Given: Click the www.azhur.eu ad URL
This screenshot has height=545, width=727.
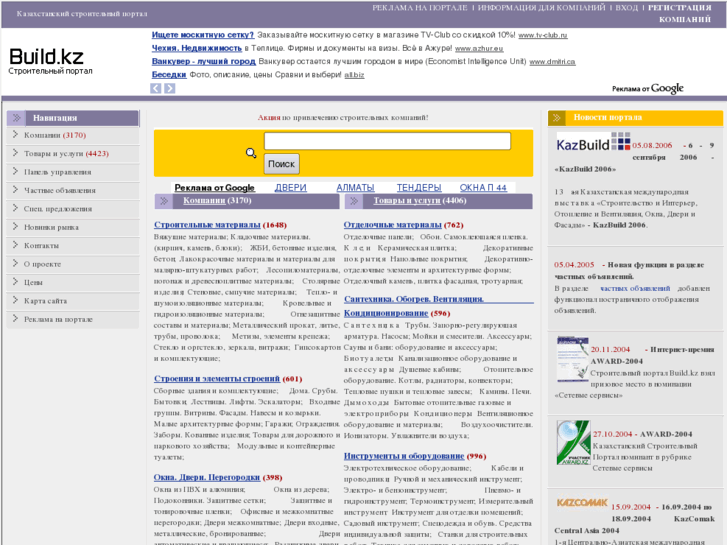Looking at the screenshot, I should coord(479,49).
